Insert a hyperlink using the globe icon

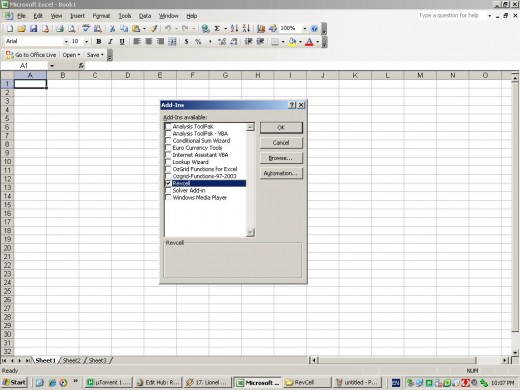tap(205, 29)
